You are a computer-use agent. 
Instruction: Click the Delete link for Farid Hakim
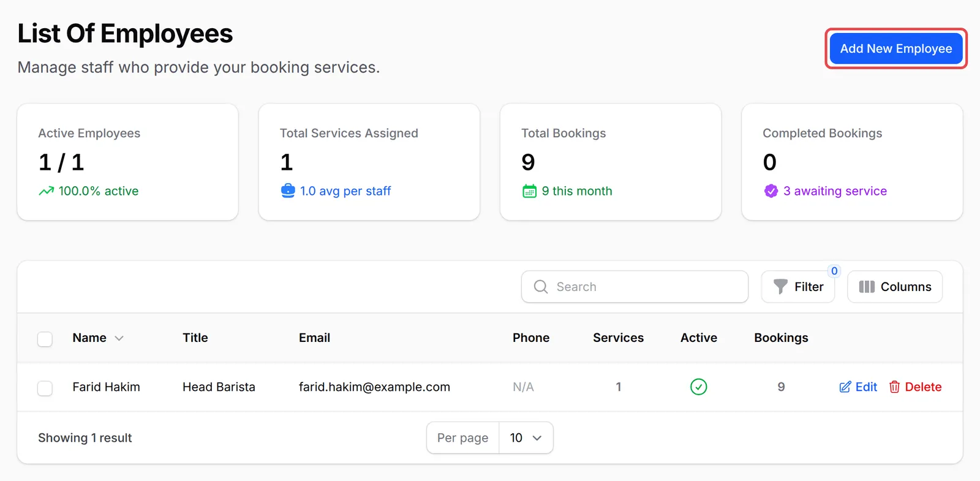pyautogui.click(x=916, y=387)
